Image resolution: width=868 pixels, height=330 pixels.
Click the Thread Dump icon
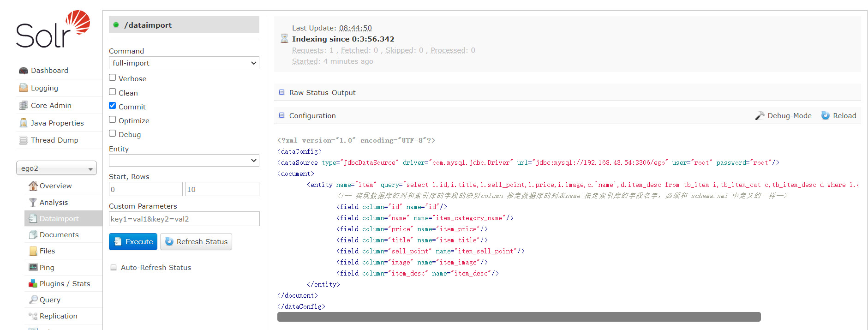24,140
